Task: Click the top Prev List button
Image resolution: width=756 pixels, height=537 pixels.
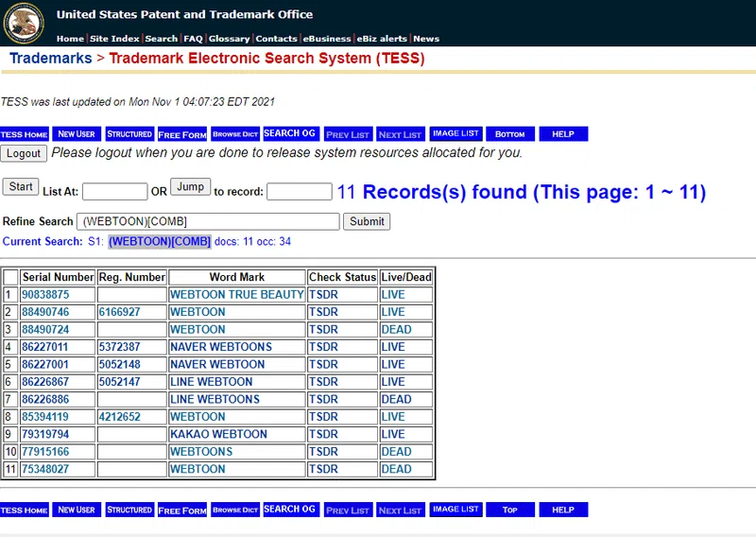Action: (347, 134)
